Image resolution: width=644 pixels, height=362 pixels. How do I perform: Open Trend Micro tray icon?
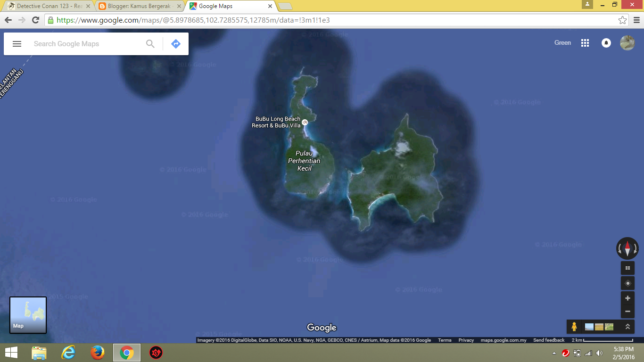click(x=566, y=353)
